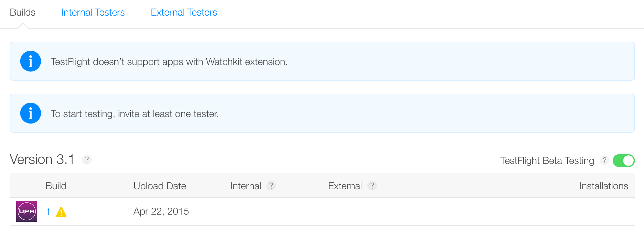The height and width of the screenshot is (238, 644).
Task: Click the help icon beside Internal column
Action: [271, 186]
